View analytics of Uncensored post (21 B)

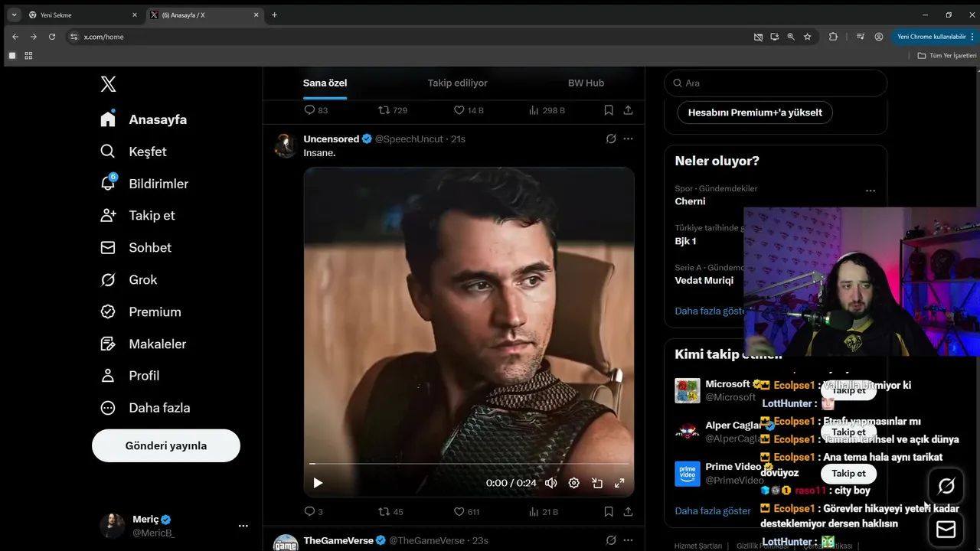pos(543,511)
